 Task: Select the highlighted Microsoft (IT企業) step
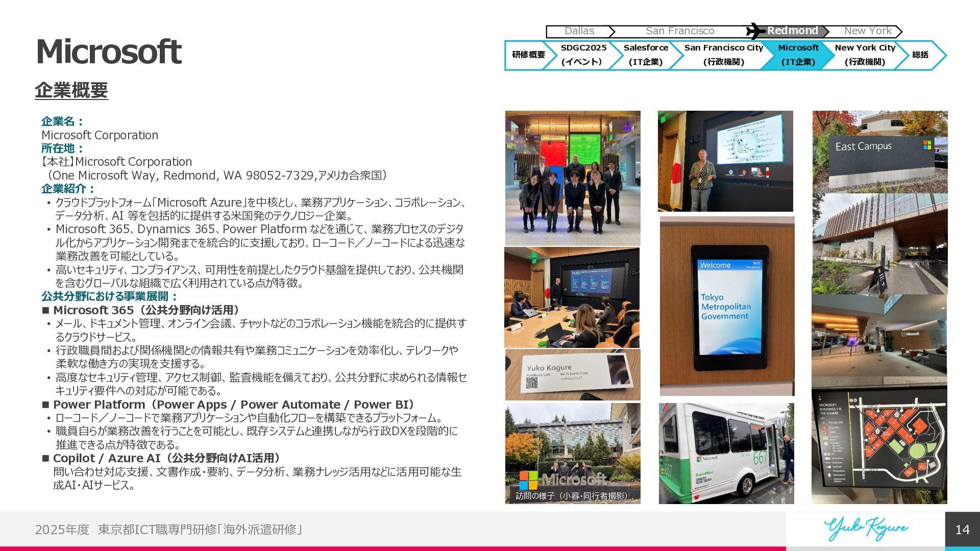click(x=798, y=55)
